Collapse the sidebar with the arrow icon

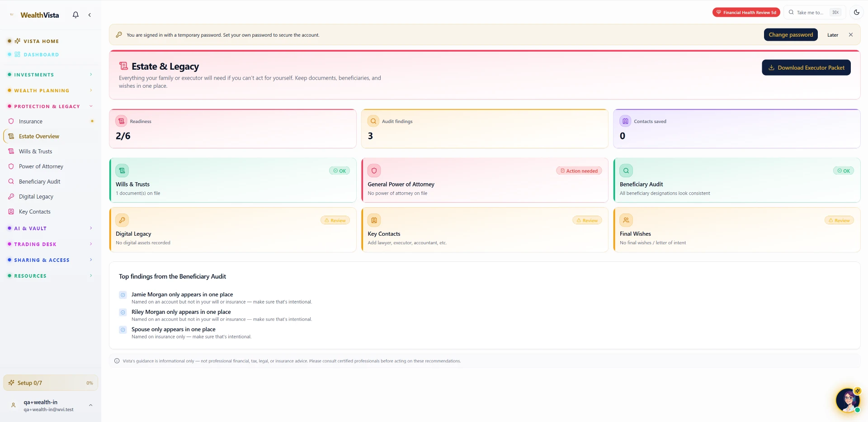click(x=90, y=15)
